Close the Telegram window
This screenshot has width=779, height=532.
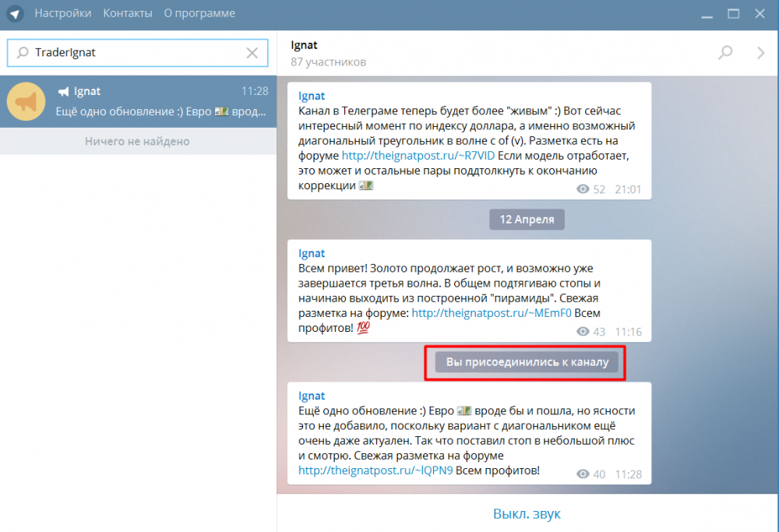point(760,14)
